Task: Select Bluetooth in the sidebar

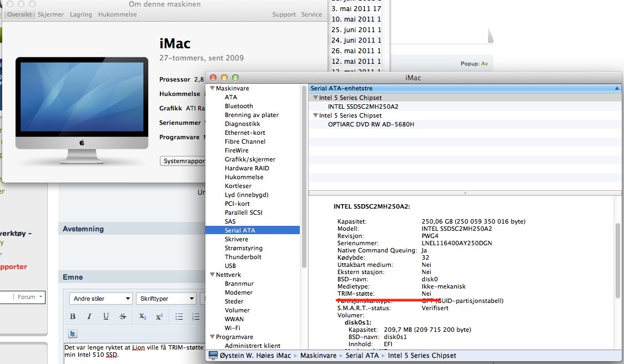Action: (239, 106)
